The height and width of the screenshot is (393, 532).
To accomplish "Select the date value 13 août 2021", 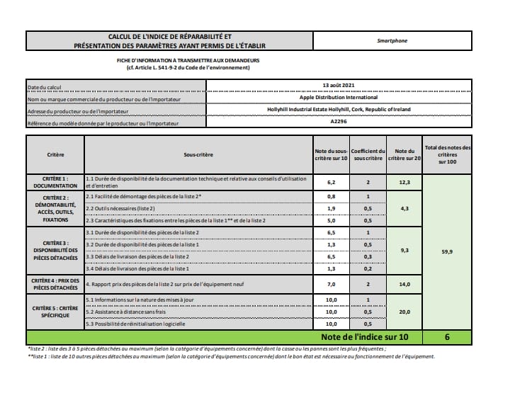I will click(x=339, y=86).
